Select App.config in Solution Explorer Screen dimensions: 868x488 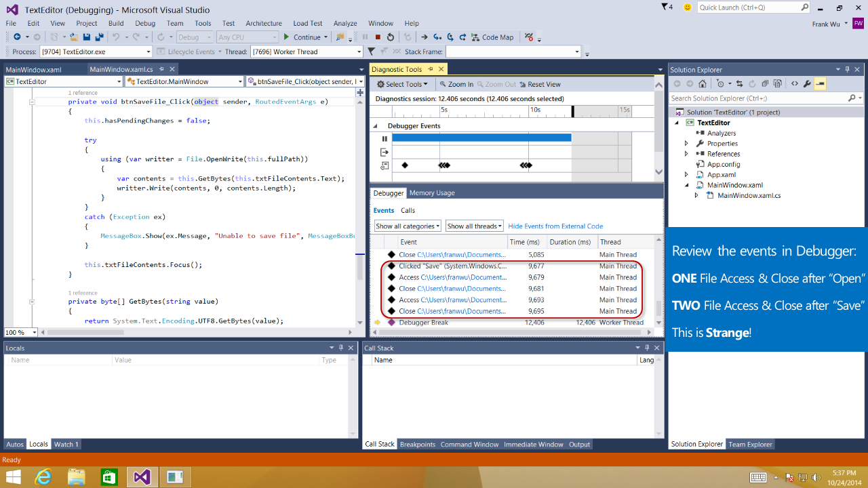(724, 164)
